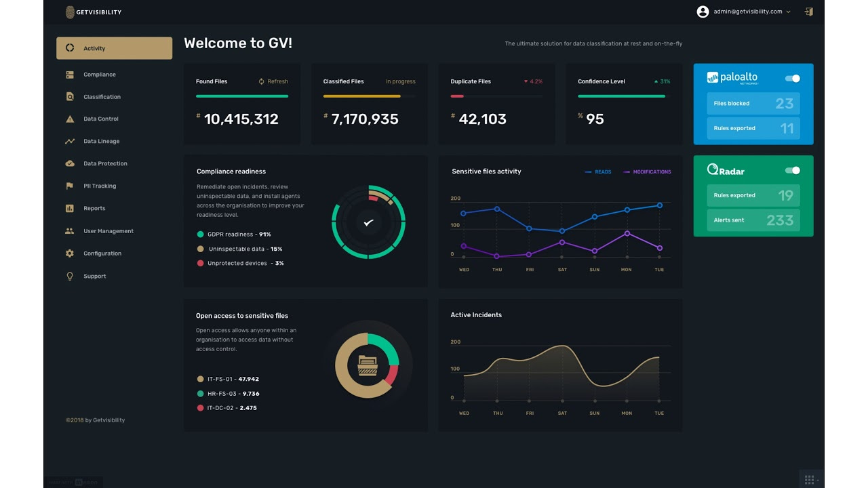Hide the MODIFICATIONS series via its legend

tap(646, 171)
